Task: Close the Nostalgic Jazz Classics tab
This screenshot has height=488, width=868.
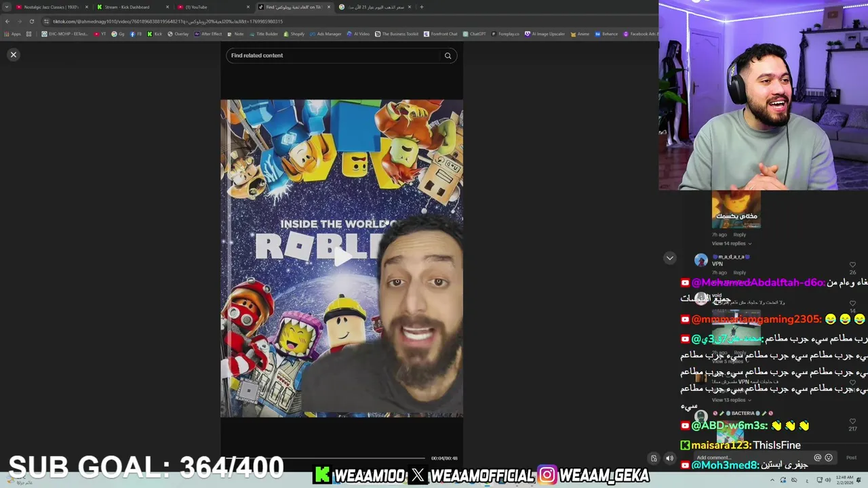Action: point(87,7)
